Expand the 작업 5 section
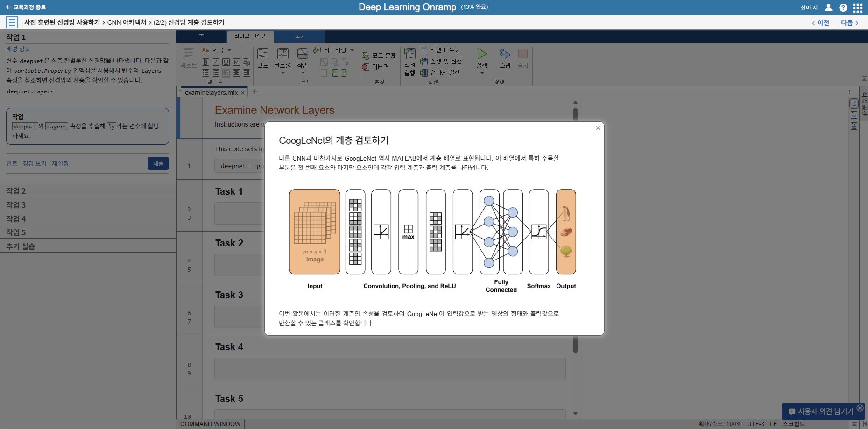Image resolution: width=868 pixels, height=429 pixels. tap(88, 232)
